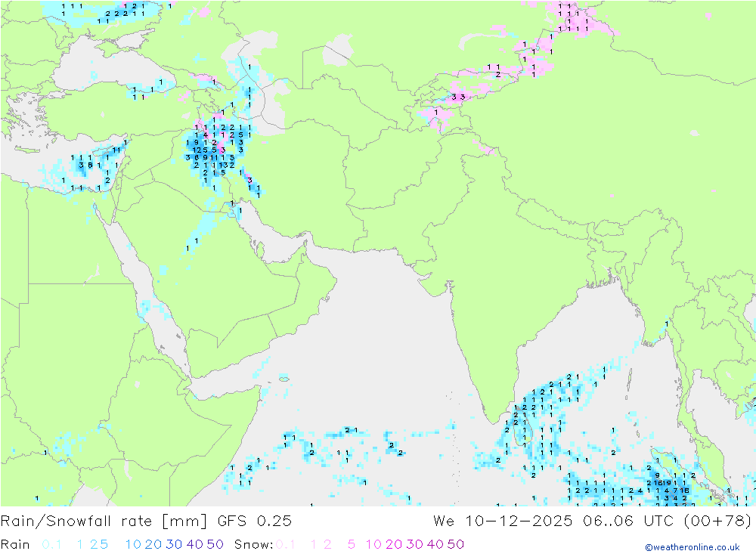Click the '06..06 UTC' time text
This screenshot has height=554, width=756.
tap(627, 522)
